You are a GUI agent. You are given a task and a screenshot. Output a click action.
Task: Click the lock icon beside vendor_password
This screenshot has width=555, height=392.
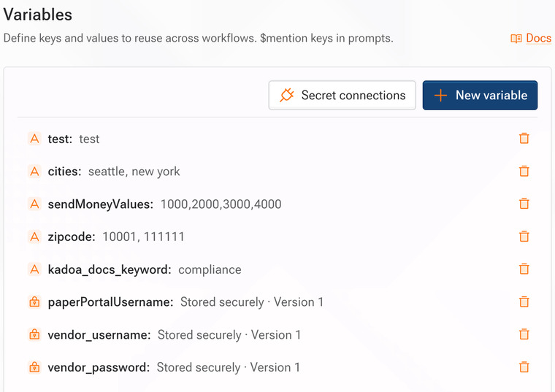point(34,367)
